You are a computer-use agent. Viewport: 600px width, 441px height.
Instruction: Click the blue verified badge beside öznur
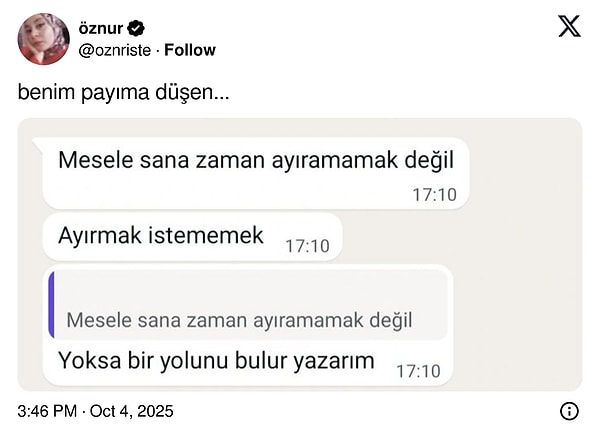pos(135,28)
